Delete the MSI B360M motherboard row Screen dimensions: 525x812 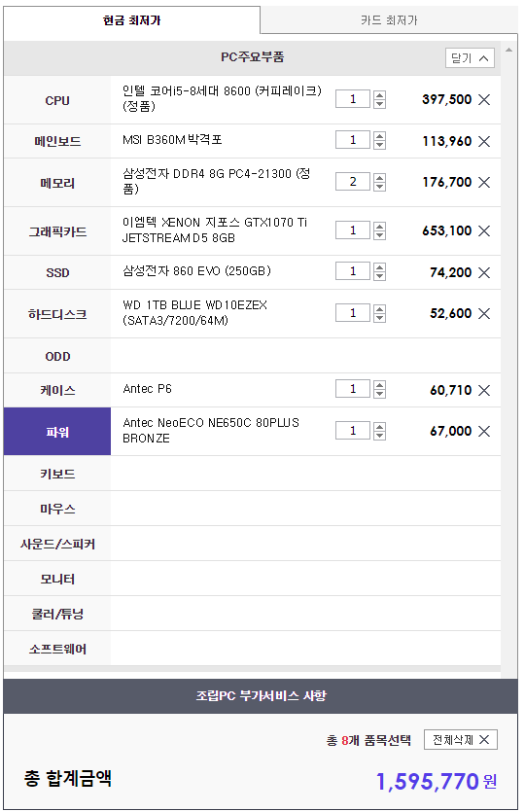click(x=483, y=141)
